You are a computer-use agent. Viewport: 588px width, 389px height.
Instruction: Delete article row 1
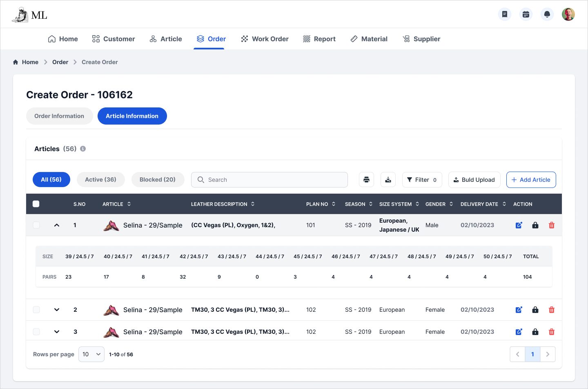(552, 225)
